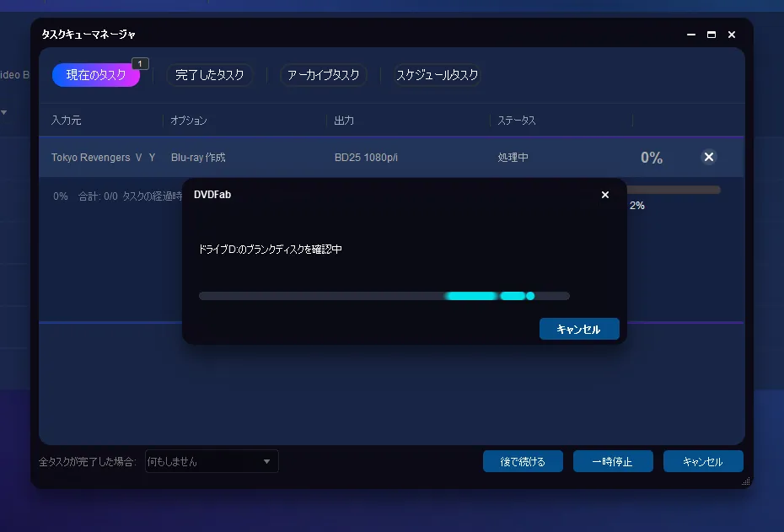Screen dimensions: 784x532
Task: Open 何もしません completion action dropdown
Action: (212, 461)
